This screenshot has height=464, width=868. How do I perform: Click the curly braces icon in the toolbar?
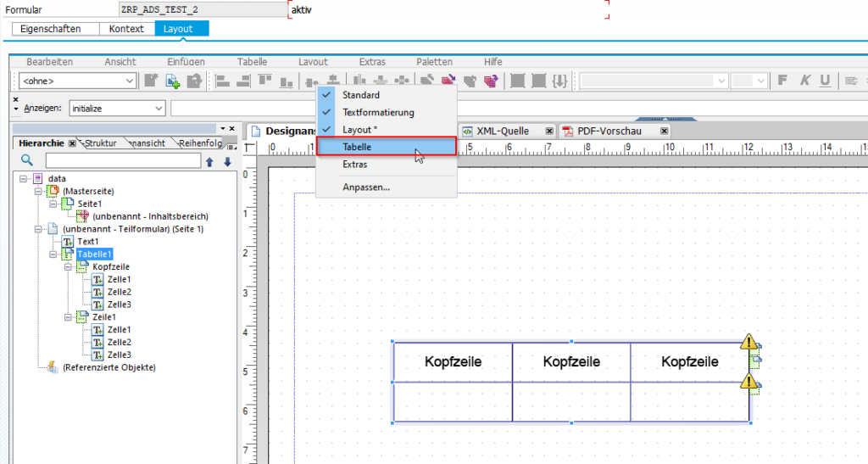coord(559,81)
